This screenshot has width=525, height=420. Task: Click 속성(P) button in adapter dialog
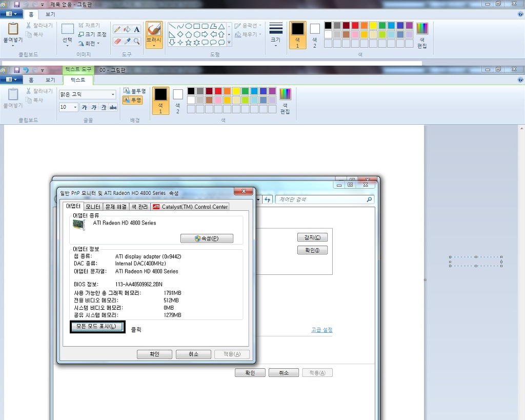click(207, 238)
